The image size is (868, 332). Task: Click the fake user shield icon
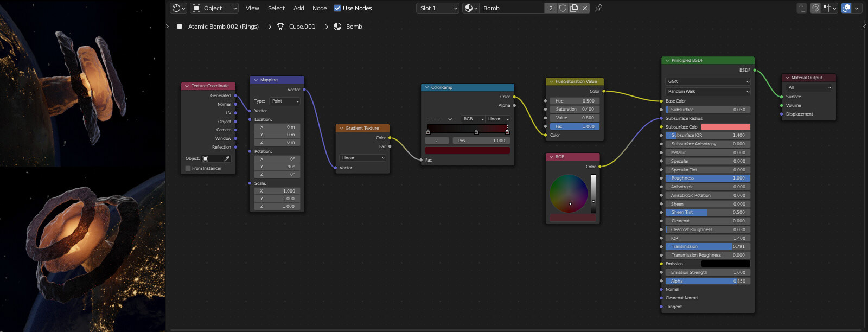tap(563, 8)
